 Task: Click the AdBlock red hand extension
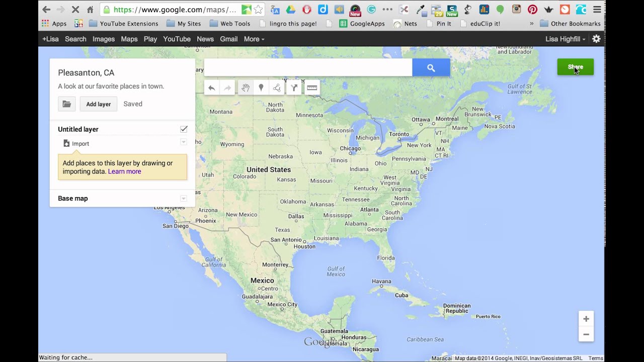click(x=306, y=9)
